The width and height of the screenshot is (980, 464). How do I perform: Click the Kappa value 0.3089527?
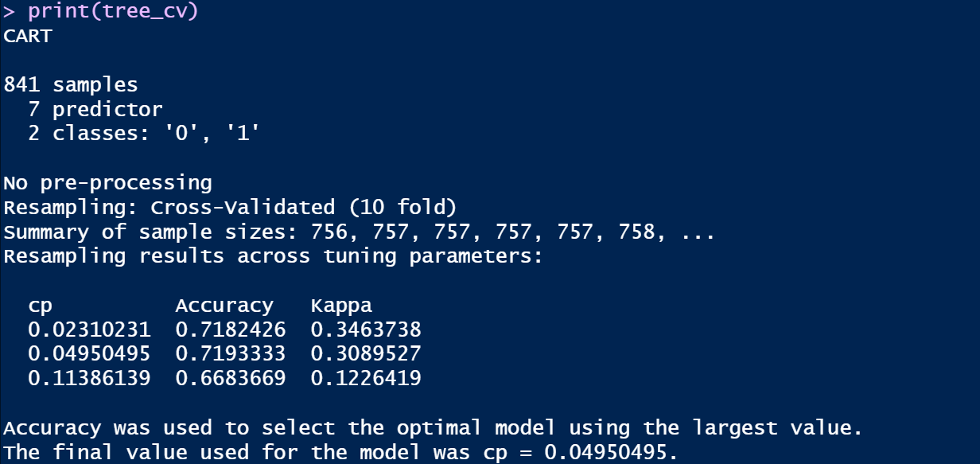pos(366,353)
